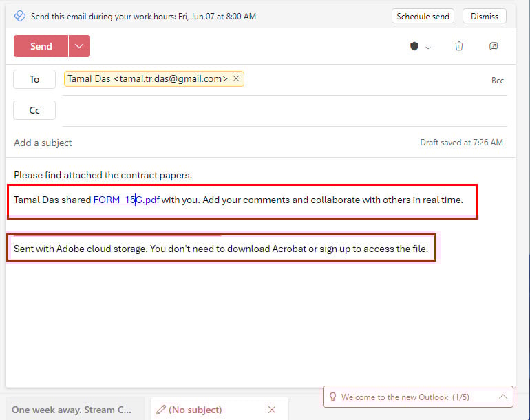Click the 'with you. Add your comments' text
Viewport: 530px width, 420px height.
tap(226, 200)
